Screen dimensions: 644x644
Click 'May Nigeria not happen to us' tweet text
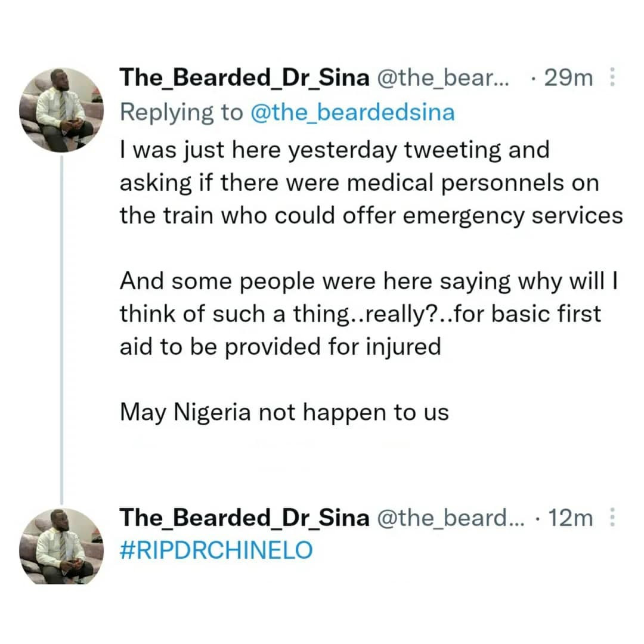tap(284, 411)
